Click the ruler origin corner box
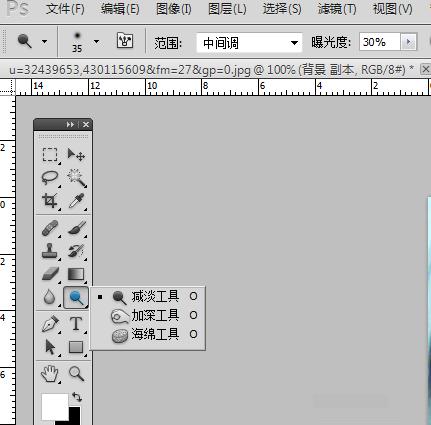 (7, 87)
